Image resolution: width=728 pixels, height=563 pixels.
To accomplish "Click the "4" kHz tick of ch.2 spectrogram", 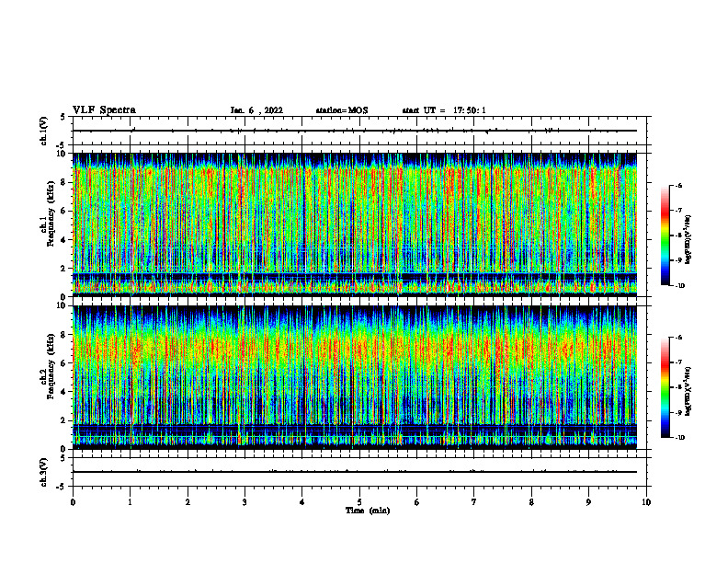I will (x=63, y=392).
